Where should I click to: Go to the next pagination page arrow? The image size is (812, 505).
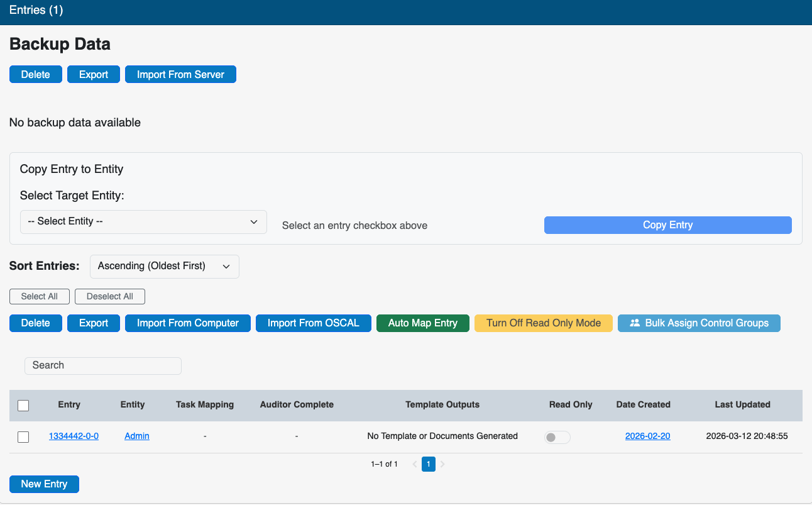click(442, 464)
